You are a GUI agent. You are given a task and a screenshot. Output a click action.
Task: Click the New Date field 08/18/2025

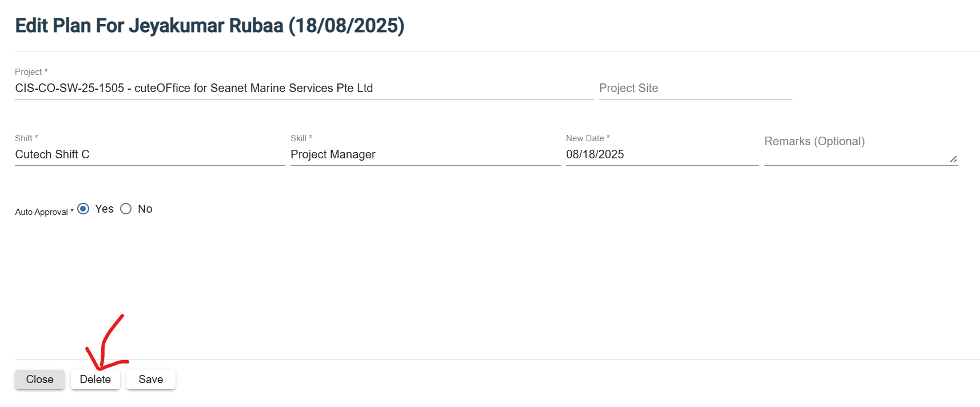point(662,155)
